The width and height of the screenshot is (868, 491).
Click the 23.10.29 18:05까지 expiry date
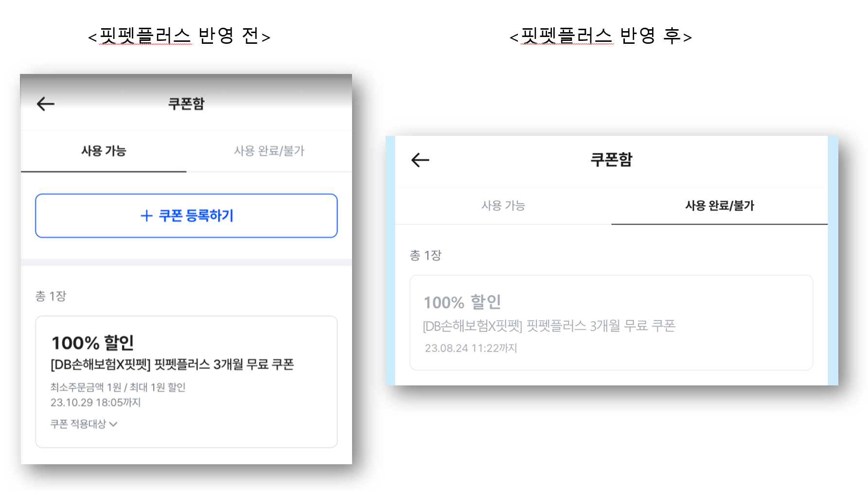(96, 402)
